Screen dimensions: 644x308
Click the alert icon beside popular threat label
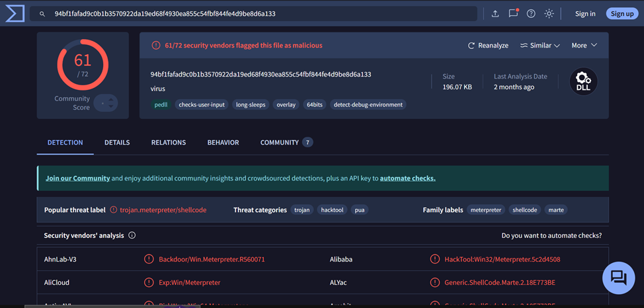114,210
